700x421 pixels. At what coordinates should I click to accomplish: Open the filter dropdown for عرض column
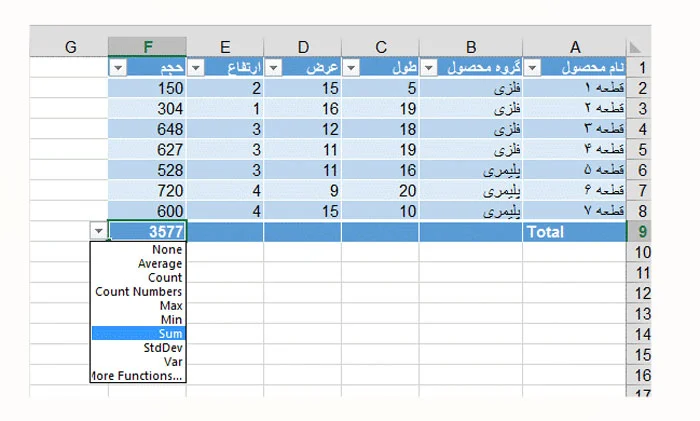point(273,68)
